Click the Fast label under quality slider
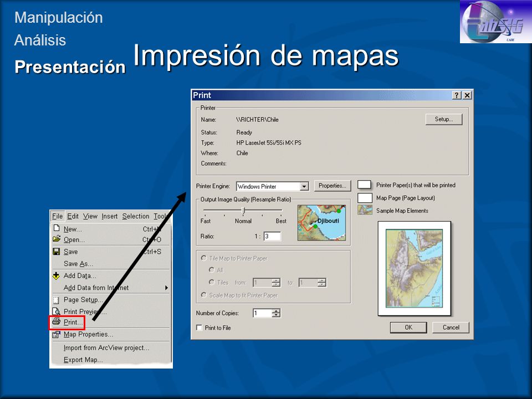 pyautogui.click(x=205, y=221)
